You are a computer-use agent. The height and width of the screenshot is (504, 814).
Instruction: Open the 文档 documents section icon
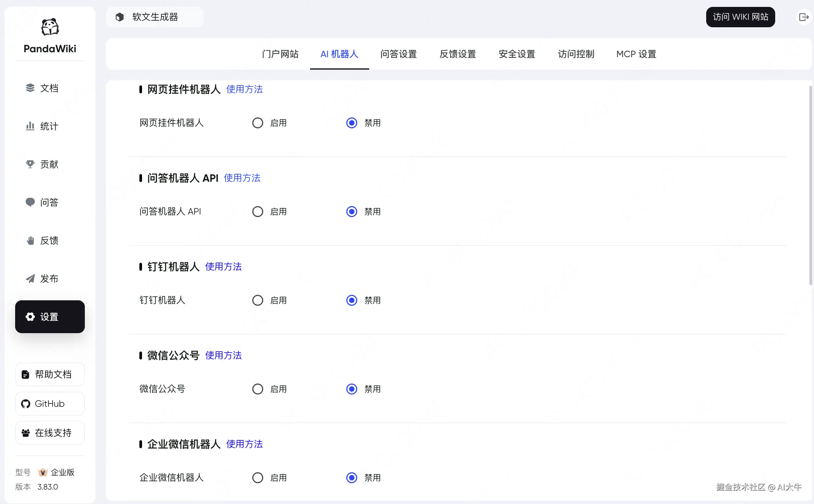tap(30, 88)
